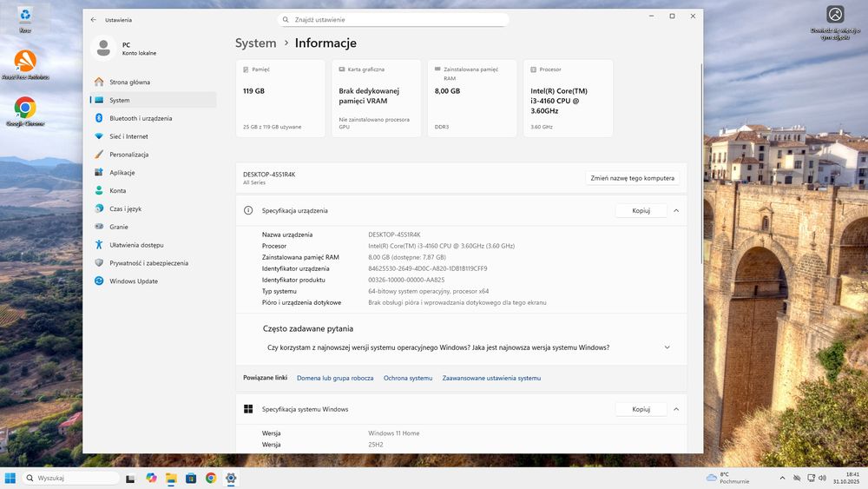This screenshot has width=868, height=489.
Task: Open Bluetooth i urządzenia icon
Action: (x=99, y=118)
